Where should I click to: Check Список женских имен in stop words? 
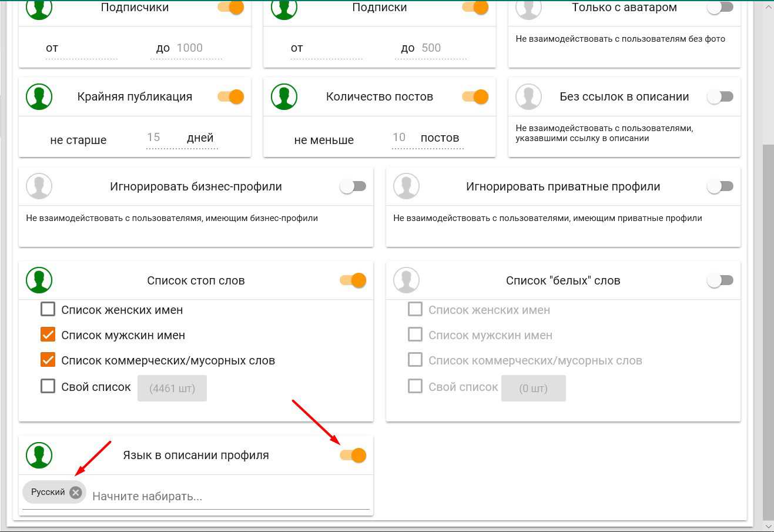point(48,309)
